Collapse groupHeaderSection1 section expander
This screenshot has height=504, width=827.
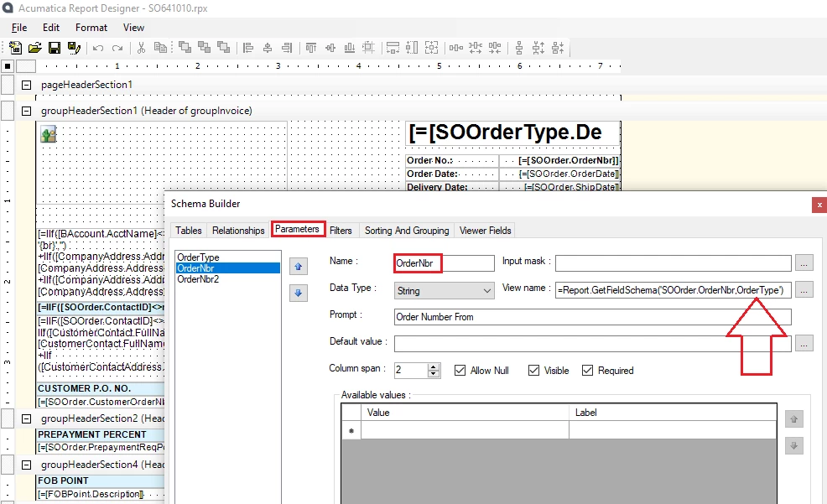point(26,112)
